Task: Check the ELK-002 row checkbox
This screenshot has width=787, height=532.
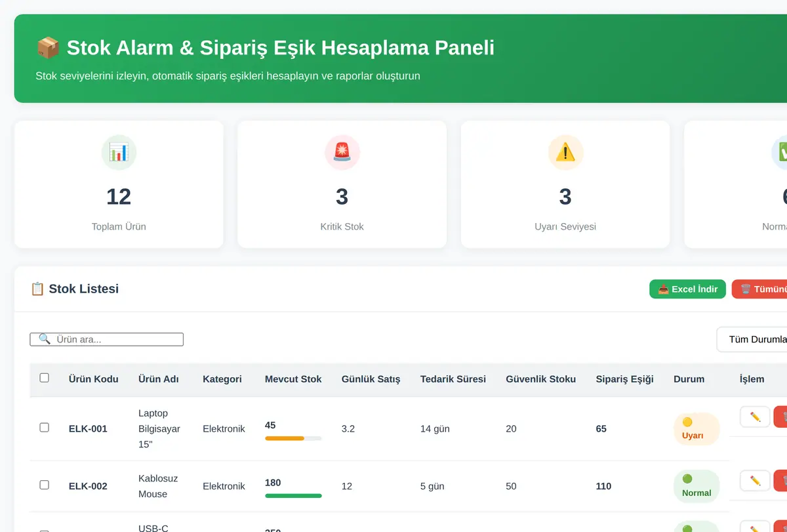Action: coord(45,485)
